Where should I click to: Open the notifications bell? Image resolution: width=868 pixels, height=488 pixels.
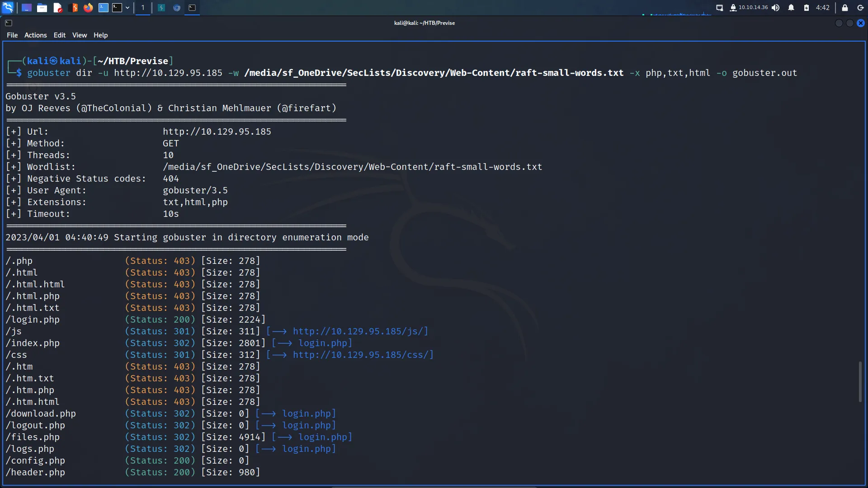[791, 8]
